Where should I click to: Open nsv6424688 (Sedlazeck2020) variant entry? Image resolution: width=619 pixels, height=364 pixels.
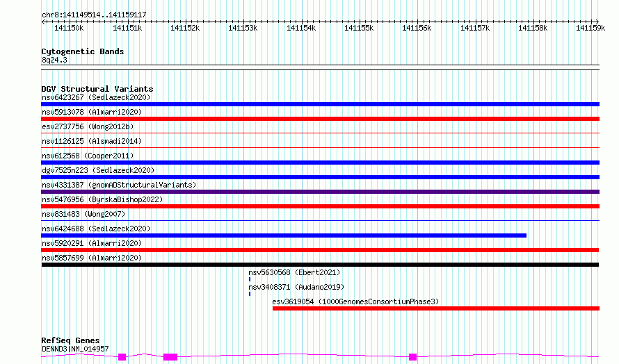[96, 229]
